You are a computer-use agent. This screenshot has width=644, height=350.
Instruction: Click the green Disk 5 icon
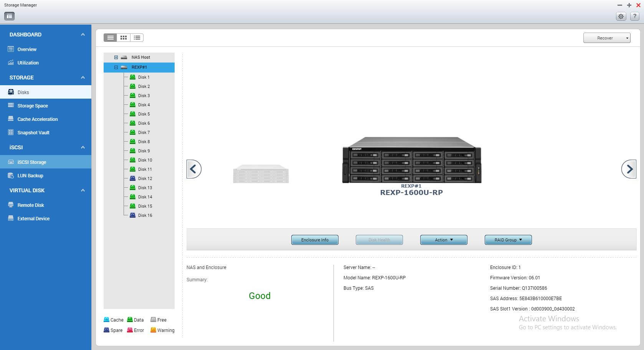click(x=132, y=114)
